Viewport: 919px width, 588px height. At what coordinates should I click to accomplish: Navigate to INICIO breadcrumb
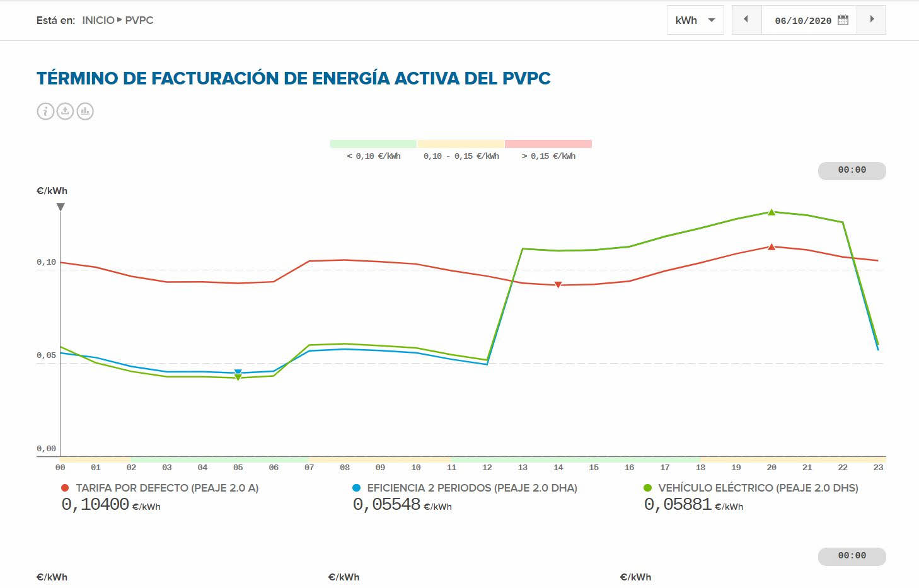pos(98,20)
